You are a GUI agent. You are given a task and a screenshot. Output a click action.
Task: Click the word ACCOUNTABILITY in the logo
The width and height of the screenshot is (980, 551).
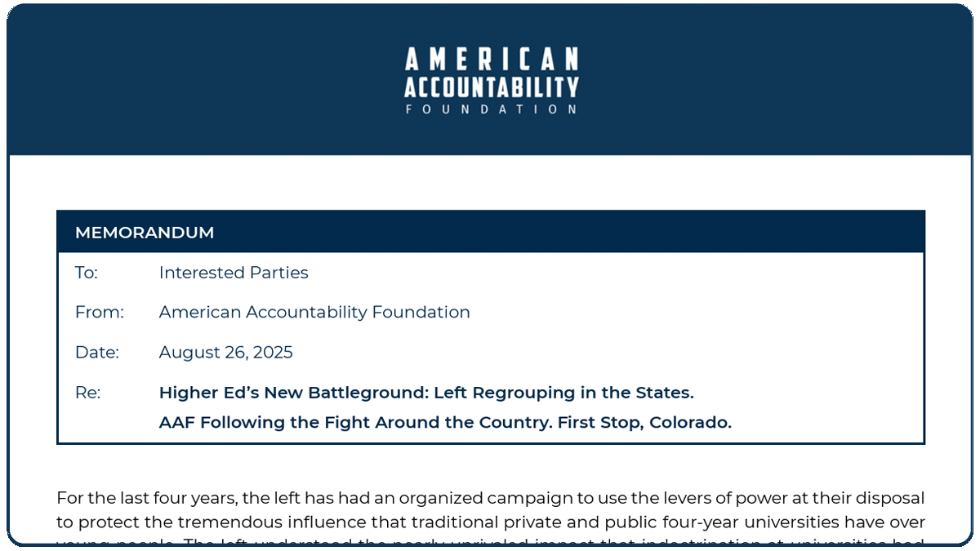point(491,87)
